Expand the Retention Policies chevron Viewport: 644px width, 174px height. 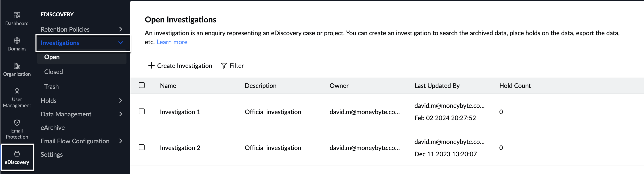tap(121, 29)
